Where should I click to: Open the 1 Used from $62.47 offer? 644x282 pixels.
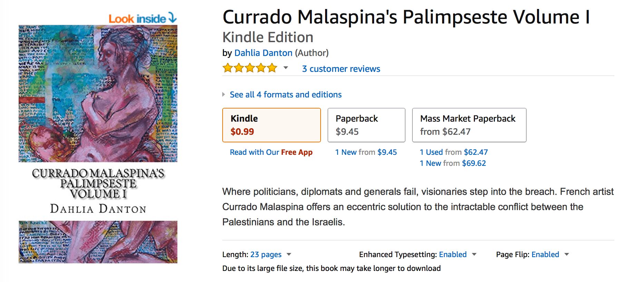coord(453,152)
